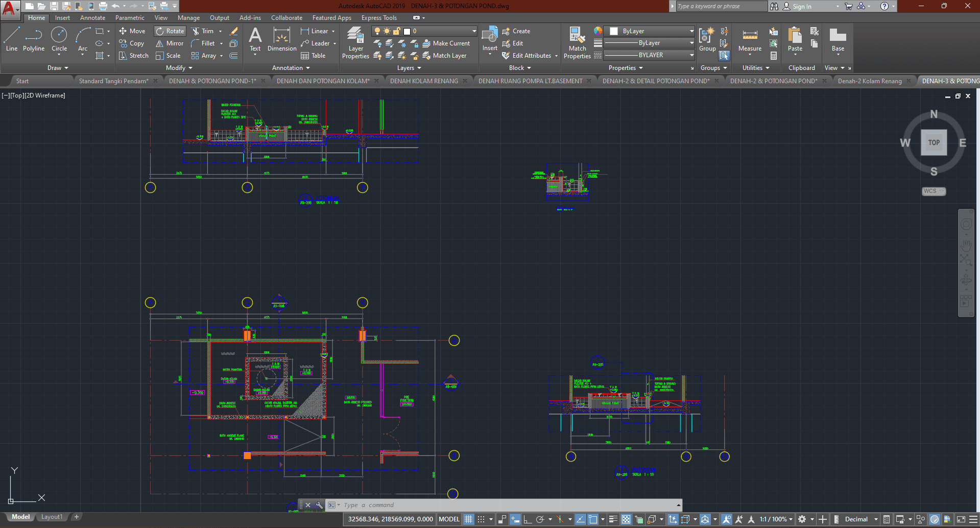Choose the Mirror tool
The image size is (980, 528).
tap(170, 43)
